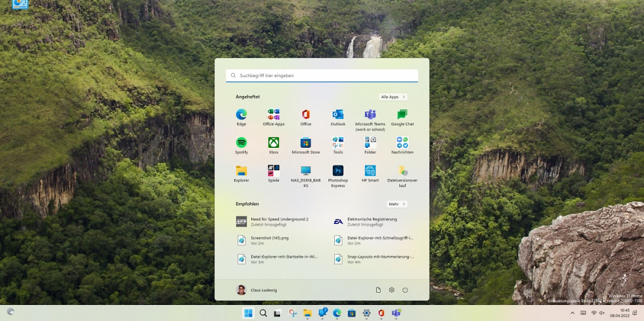Screen dimensions: 644x321
Task: Open documents folder icon in Start footer
Action: click(378, 290)
